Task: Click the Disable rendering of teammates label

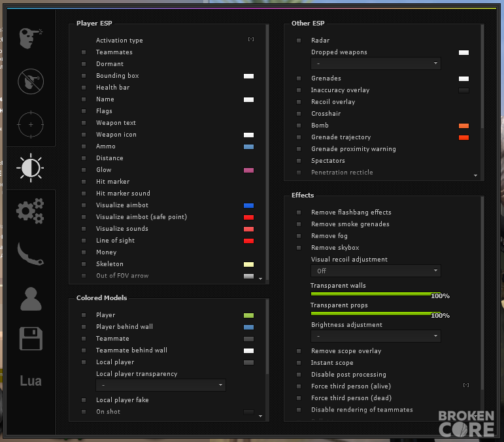Action: tap(362, 409)
